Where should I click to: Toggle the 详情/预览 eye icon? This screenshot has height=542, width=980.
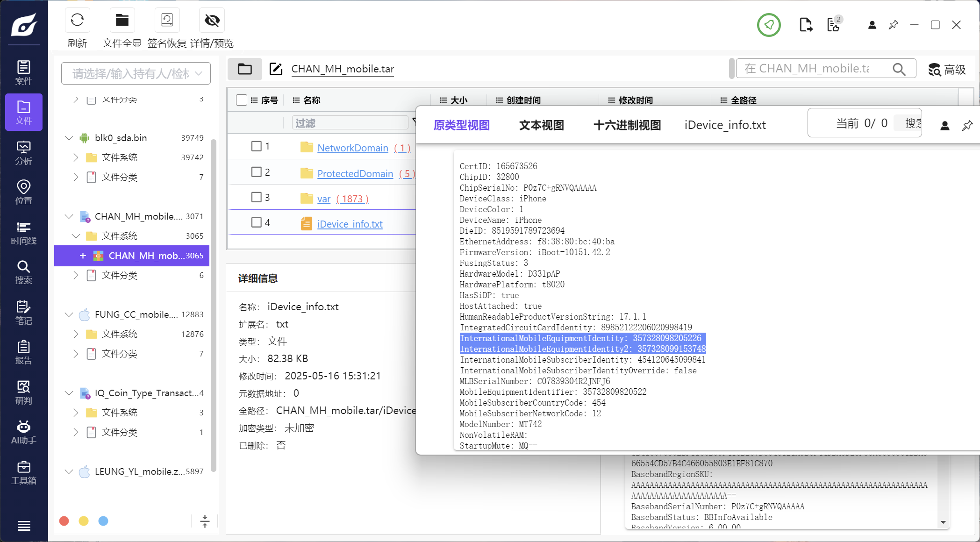tap(212, 20)
